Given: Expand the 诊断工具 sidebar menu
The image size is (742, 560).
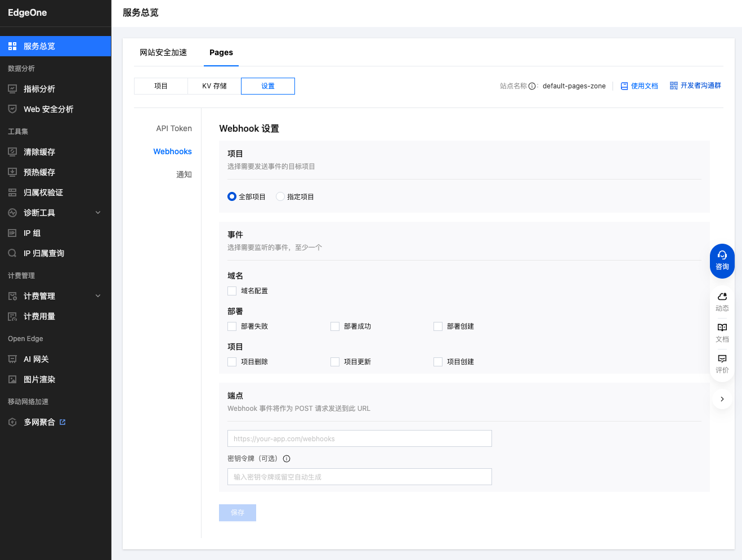Looking at the screenshot, I should (98, 213).
